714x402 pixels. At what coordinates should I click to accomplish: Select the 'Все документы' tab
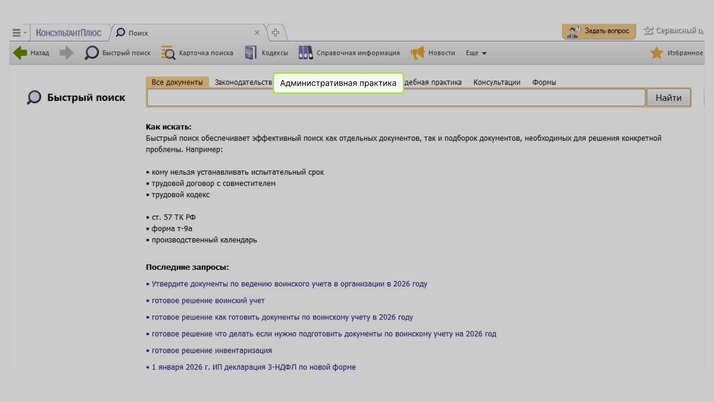(177, 82)
